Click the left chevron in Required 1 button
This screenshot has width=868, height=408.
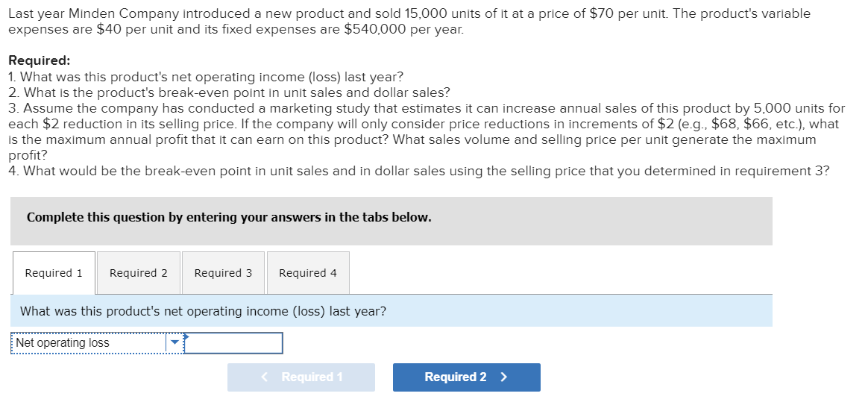click(265, 377)
